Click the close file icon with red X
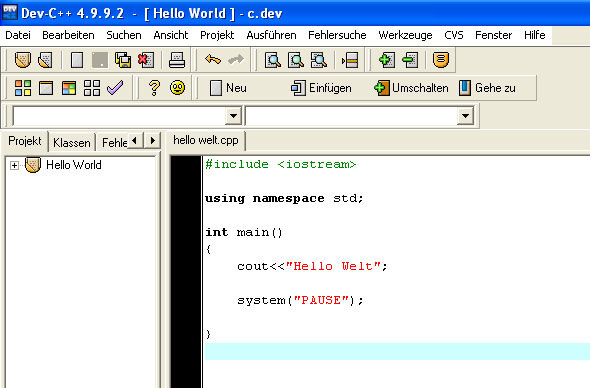This screenshot has height=388, width=590. coord(146,60)
